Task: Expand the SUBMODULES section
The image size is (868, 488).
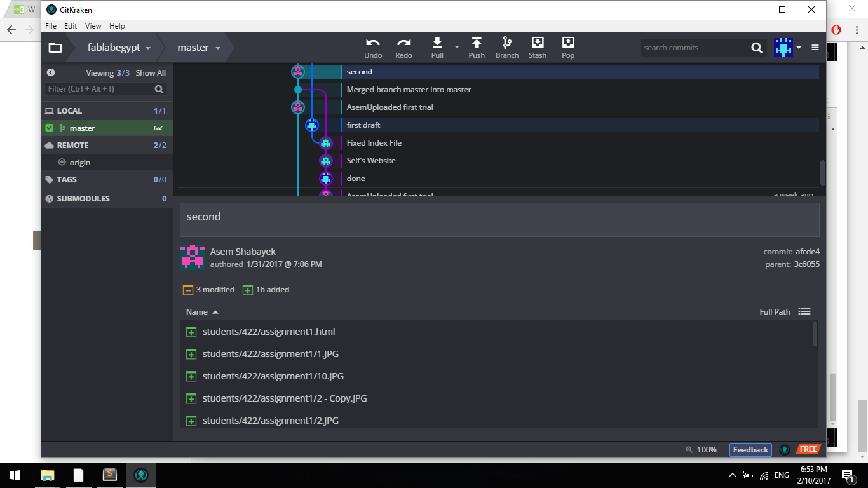Action: (107, 198)
